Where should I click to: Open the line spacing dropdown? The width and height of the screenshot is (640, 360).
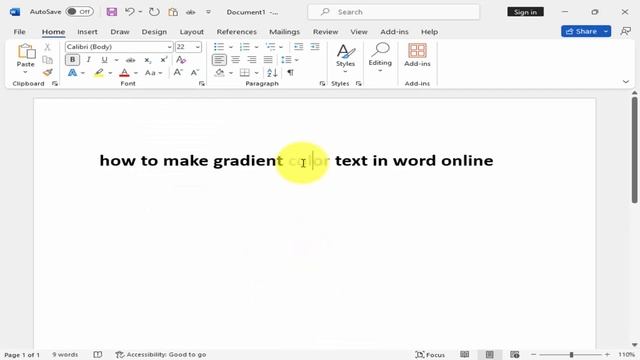[x=290, y=60]
